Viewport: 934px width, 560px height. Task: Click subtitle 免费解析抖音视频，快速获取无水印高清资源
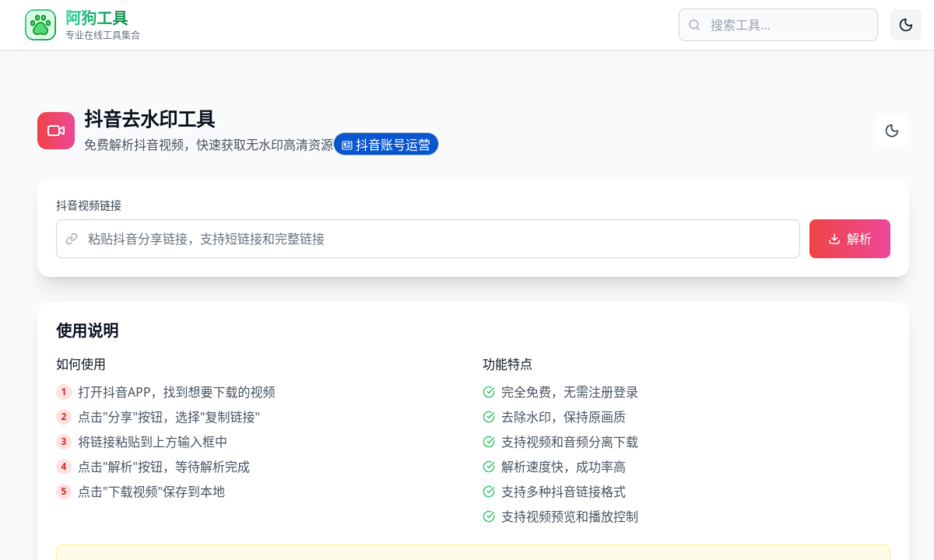pyautogui.click(x=209, y=144)
